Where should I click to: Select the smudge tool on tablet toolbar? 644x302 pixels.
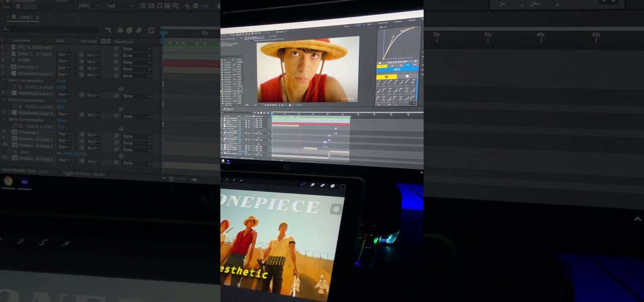click(312, 185)
